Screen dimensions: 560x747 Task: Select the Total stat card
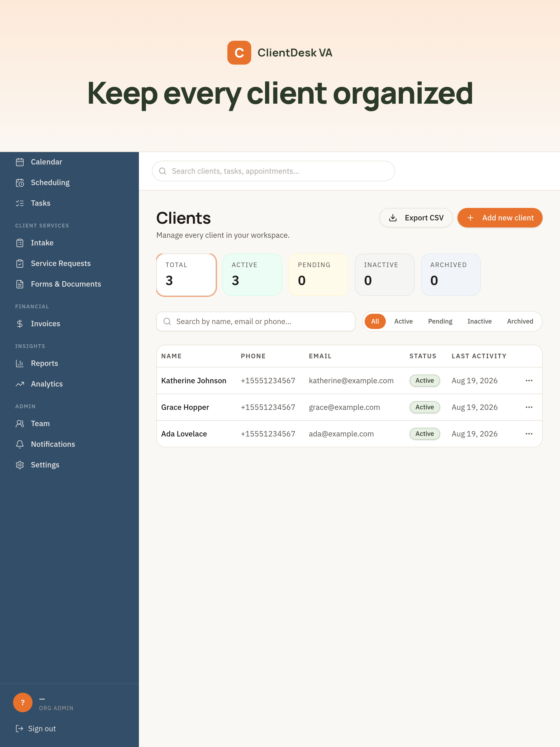(186, 275)
